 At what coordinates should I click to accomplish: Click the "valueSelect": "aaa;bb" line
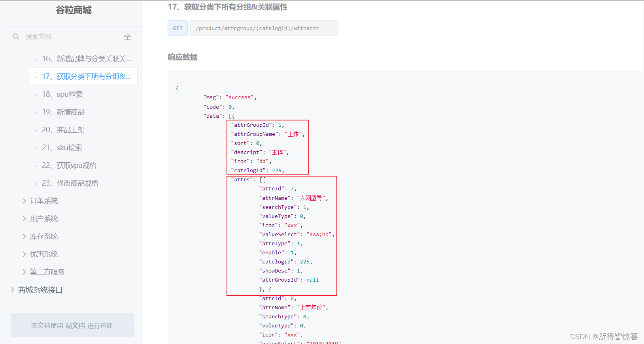point(297,235)
